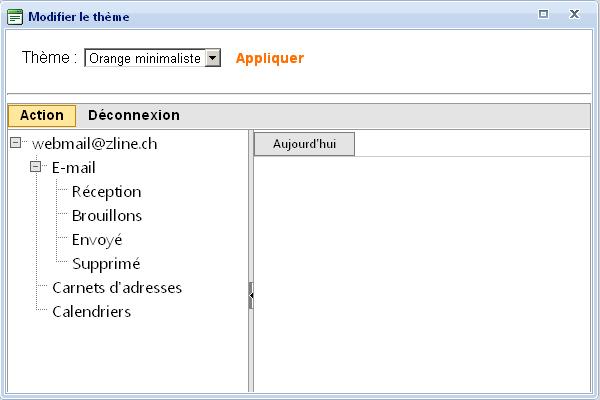The image size is (600, 400).
Task: Maximize the Modifier le thème window
Action: [543, 15]
